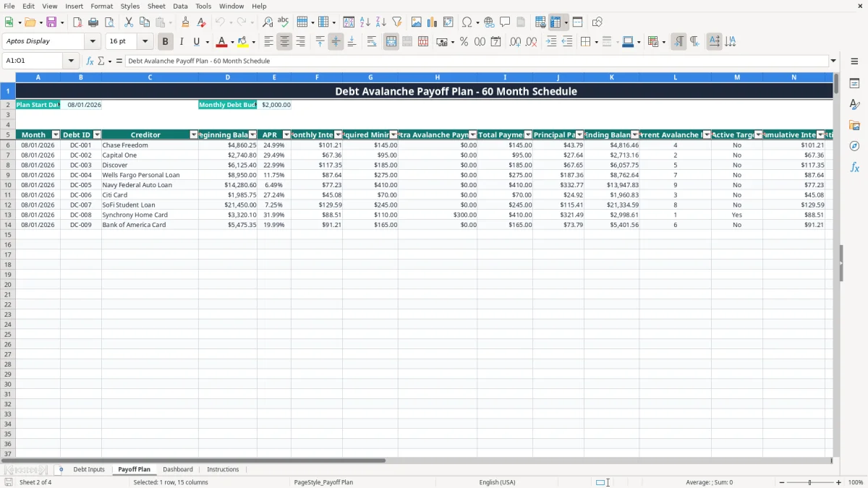The height and width of the screenshot is (488, 868).
Task: Toggle Merge and Center Cells
Action: pos(391,42)
